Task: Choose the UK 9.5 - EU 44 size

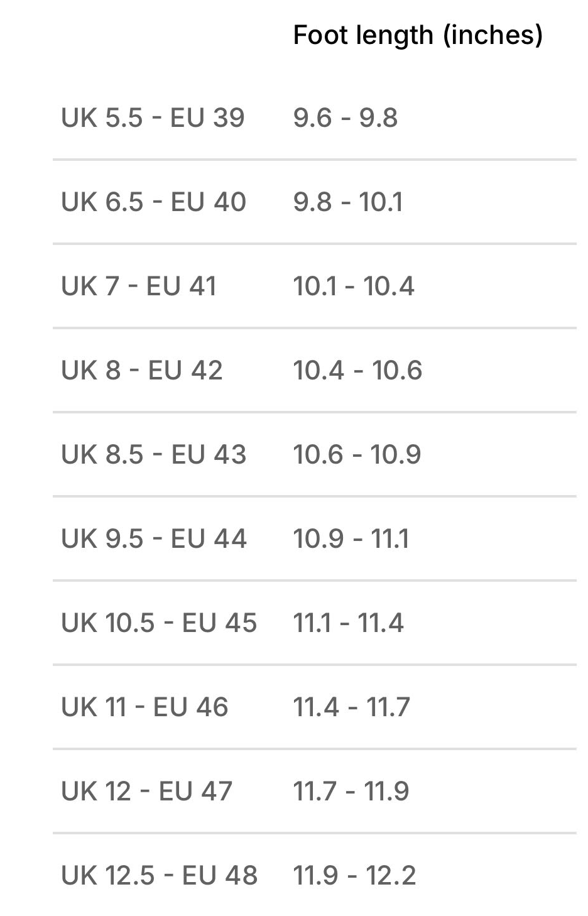Action: coord(154,539)
